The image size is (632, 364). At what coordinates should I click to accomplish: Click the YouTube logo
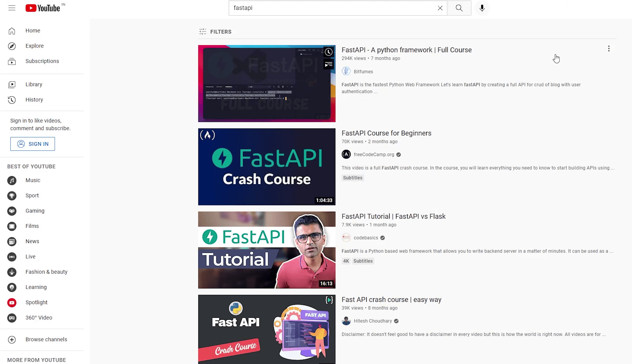(43, 8)
